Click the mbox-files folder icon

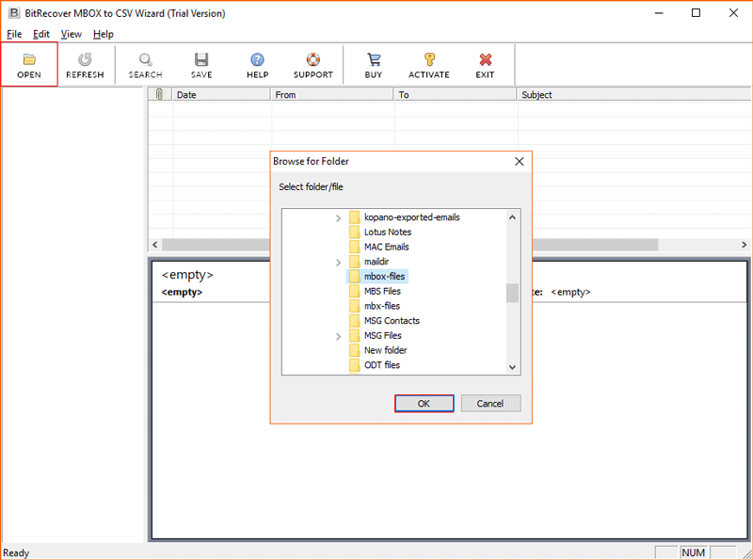[x=355, y=277]
